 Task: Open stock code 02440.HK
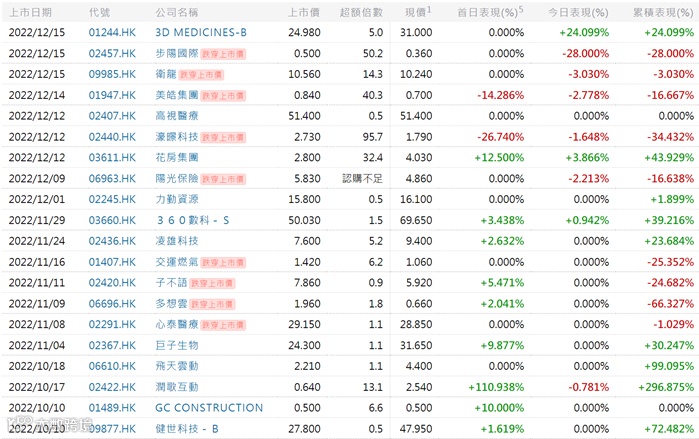(112, 137)
